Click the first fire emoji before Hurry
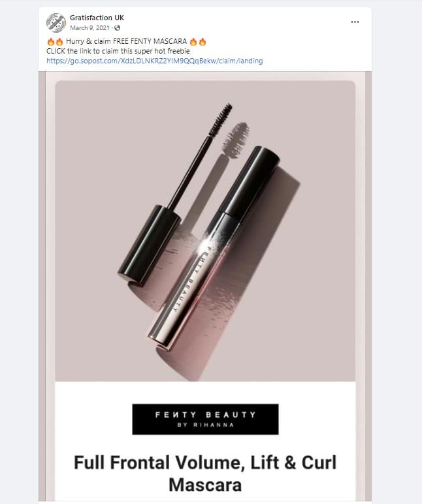The image size is (422, 504). pyautogui.click(x=50, y=42)
